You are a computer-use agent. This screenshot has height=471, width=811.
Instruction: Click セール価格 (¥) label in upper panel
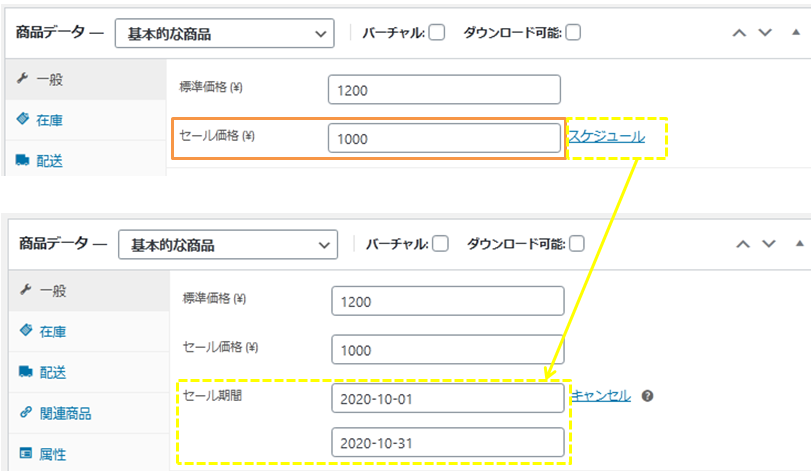tap(217, 135)
